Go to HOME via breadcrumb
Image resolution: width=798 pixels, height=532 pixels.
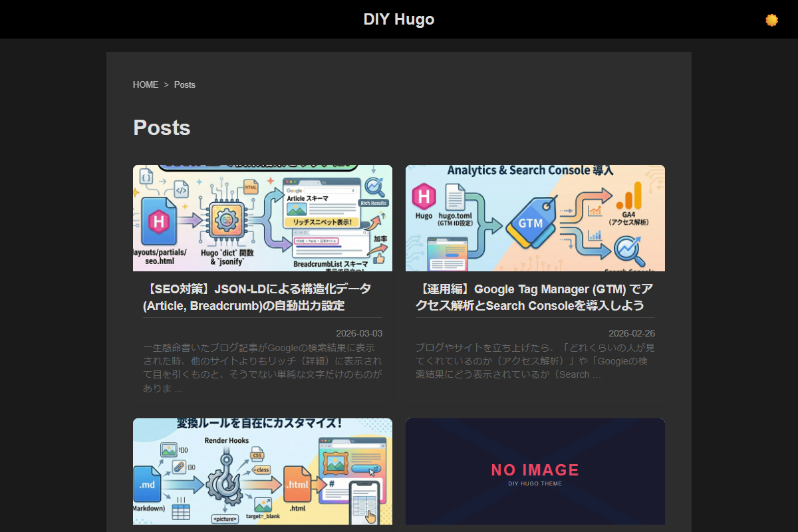146,85
